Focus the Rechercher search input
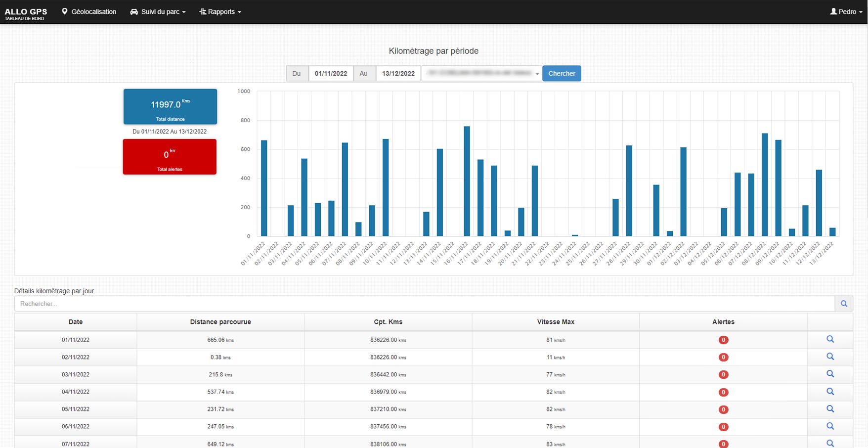The width and height of the screenshot is (868, 448). tap(424, 304)
